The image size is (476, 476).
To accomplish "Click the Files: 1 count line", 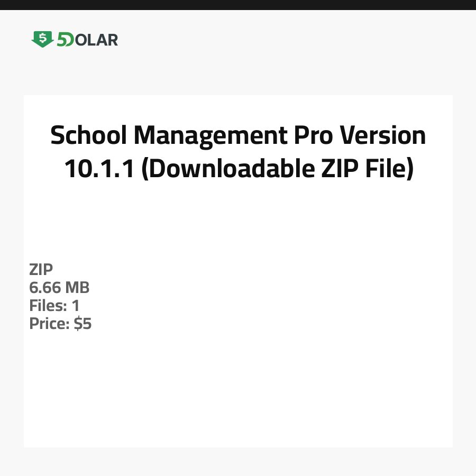I will [x=54, y=306].
